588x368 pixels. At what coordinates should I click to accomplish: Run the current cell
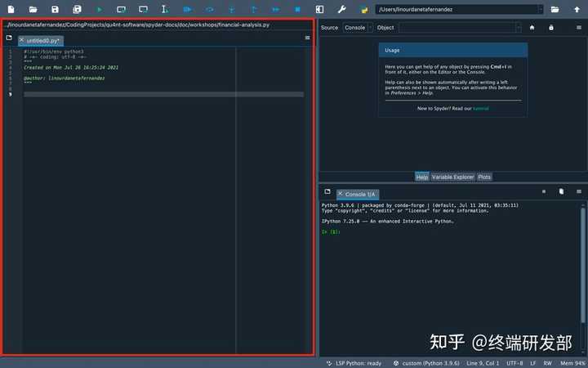tap(121, 9)
